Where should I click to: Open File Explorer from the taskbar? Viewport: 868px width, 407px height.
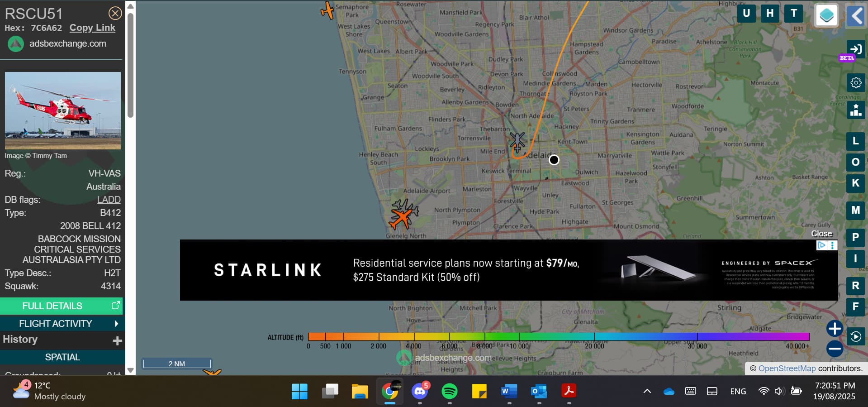pos(360,391)
